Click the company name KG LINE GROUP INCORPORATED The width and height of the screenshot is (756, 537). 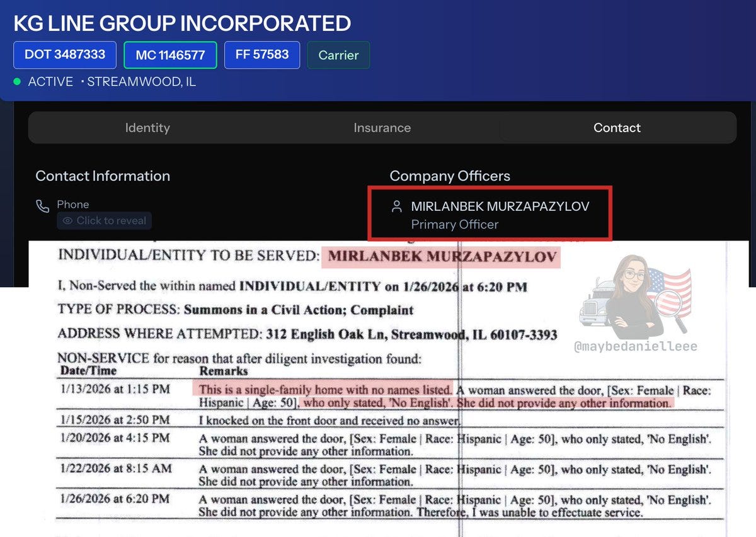coord(182,23)
